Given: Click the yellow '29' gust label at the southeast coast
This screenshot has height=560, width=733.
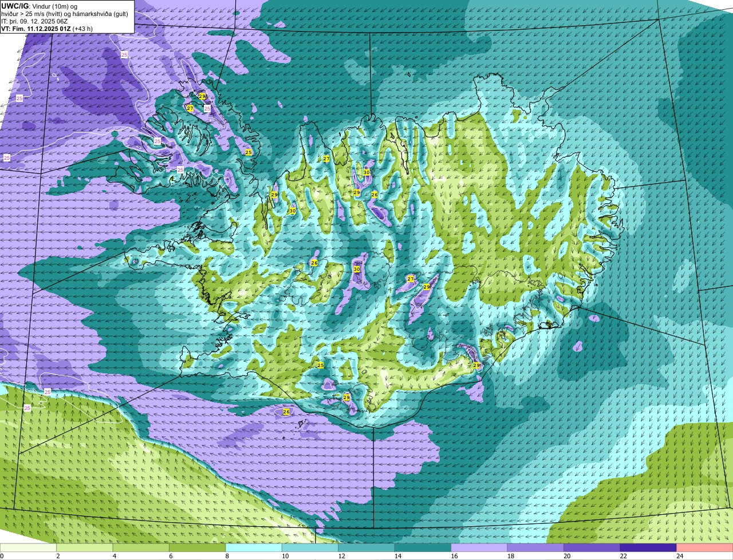Looking at the screenshot, I should coord(476,365).
